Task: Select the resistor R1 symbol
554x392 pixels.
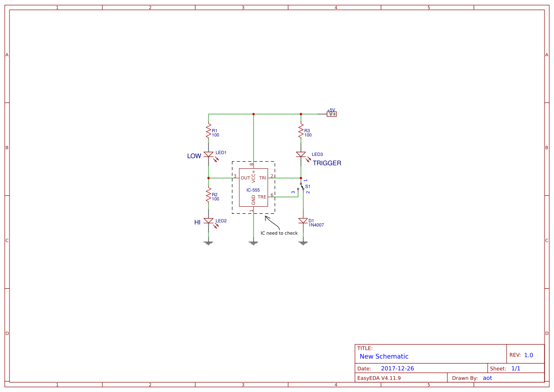Action: click(x=208, y=131)
